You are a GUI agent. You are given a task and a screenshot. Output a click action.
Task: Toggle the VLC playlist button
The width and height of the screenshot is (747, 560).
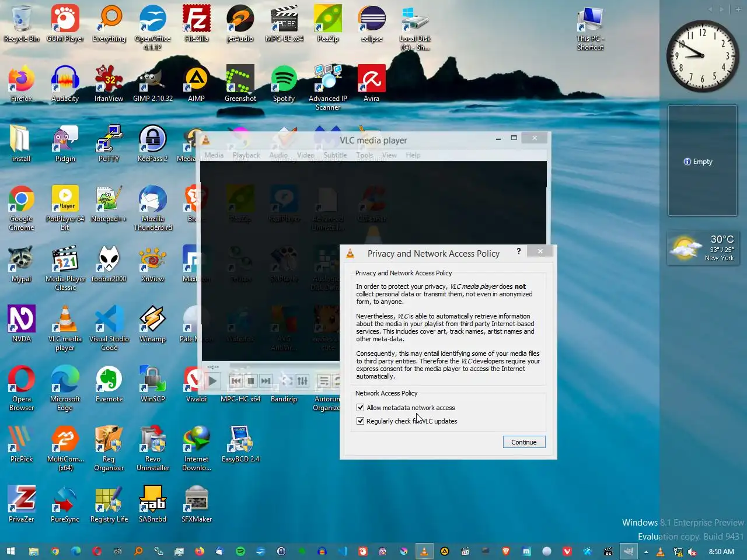coord(324,381)
